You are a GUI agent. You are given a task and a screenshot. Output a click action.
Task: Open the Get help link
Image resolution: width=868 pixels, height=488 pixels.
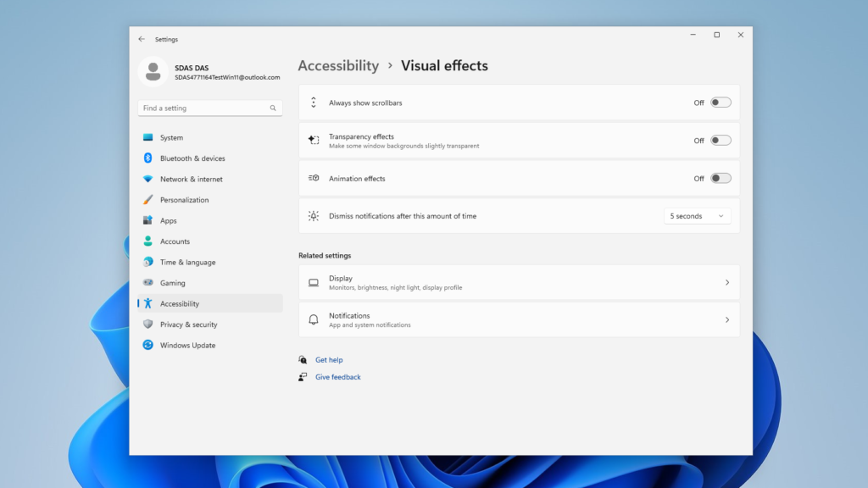pyautogui.click(x=329, y=359)
